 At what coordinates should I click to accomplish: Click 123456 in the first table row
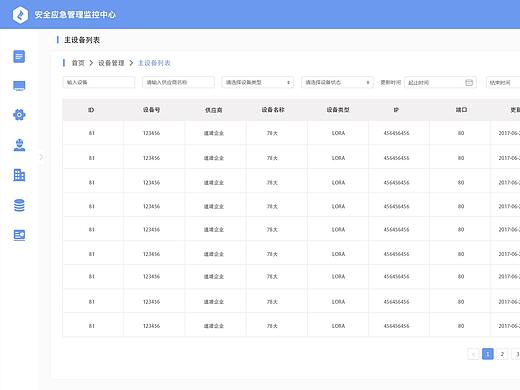[x=151, y=133]
